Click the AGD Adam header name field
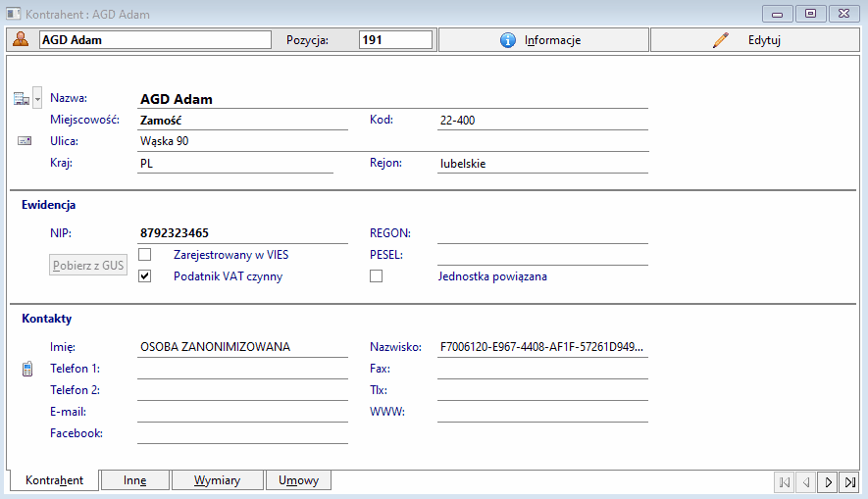This screenshot has height=499, width=868. [155, 40]
